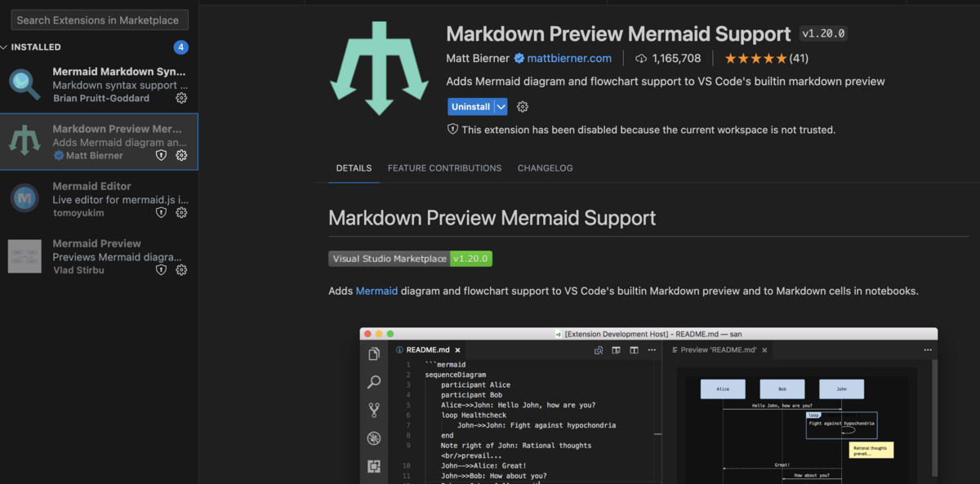Click the extension disabled untrusted workspace message
The width and height of the screenshot is (980, 484).
coord(648,129)
